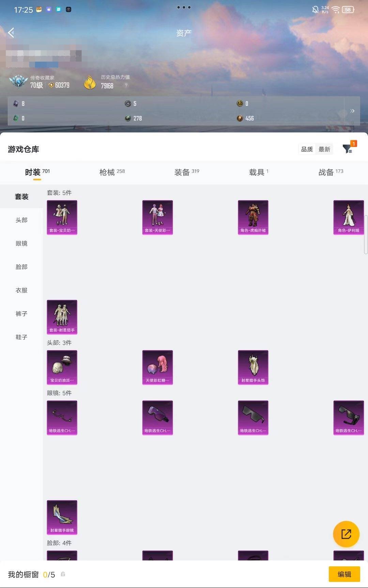Tap the green card icon showing 0
Viewport: 368px width, 588px height.
[16, 118]
